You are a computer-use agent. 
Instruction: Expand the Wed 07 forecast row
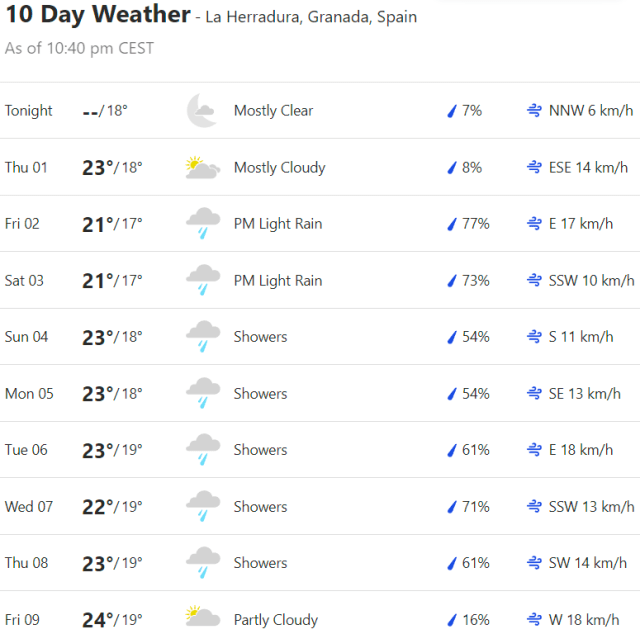pyautogui.click(x=320, y=507)
